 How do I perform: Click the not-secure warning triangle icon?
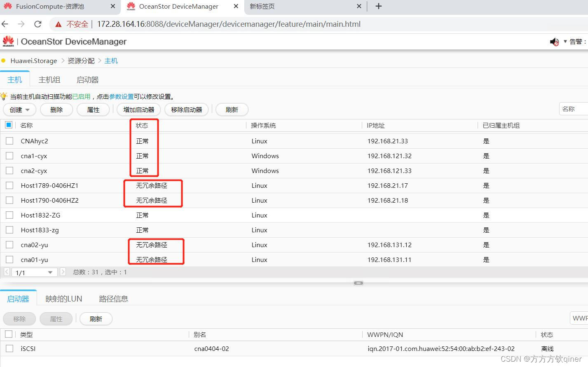pos(59,24)
